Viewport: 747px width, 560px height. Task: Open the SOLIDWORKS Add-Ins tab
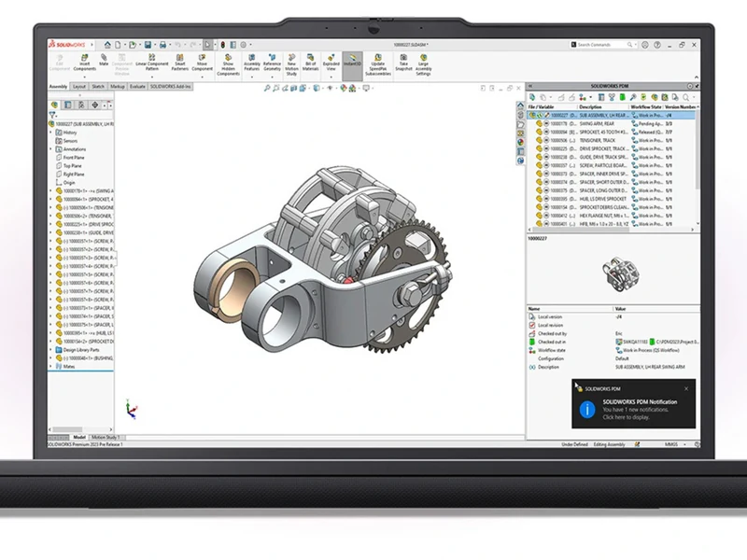click(171, 87)
